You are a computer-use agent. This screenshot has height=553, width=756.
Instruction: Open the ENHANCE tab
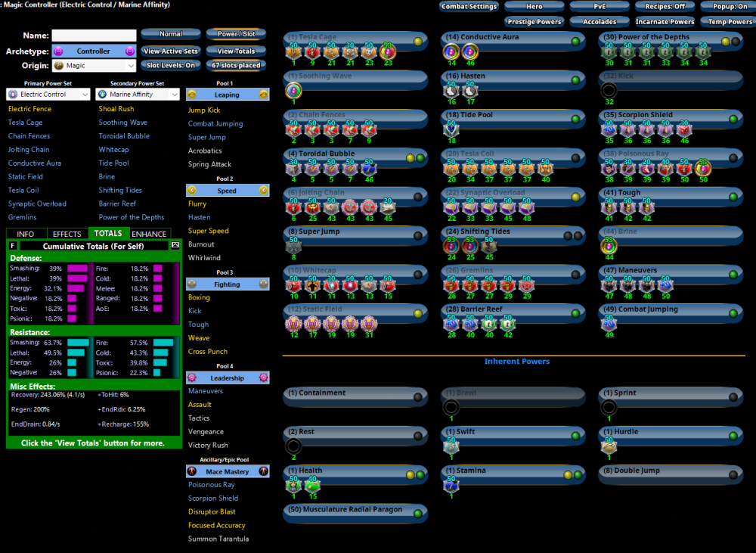tap(149, 234)
